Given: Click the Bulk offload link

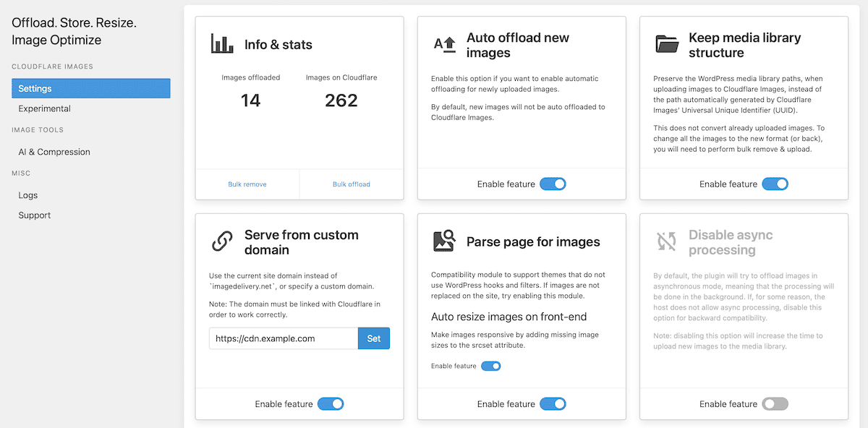Looking at the screenshot, I should [x=352, y=184].
